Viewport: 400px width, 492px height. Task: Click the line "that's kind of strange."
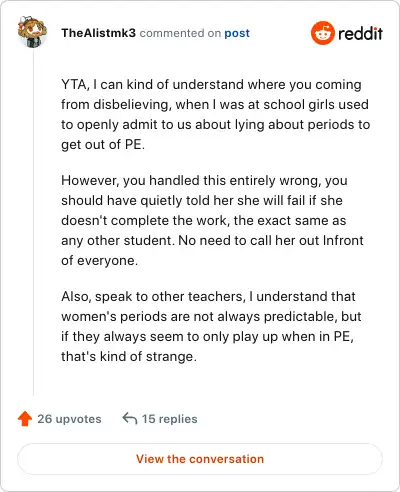[x=129, y=356]
